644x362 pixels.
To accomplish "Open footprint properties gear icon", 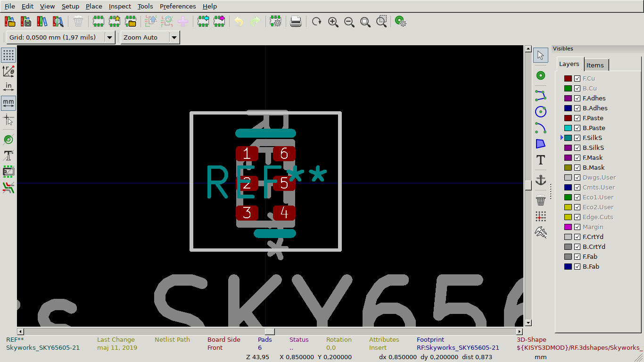I will [276, 21].
